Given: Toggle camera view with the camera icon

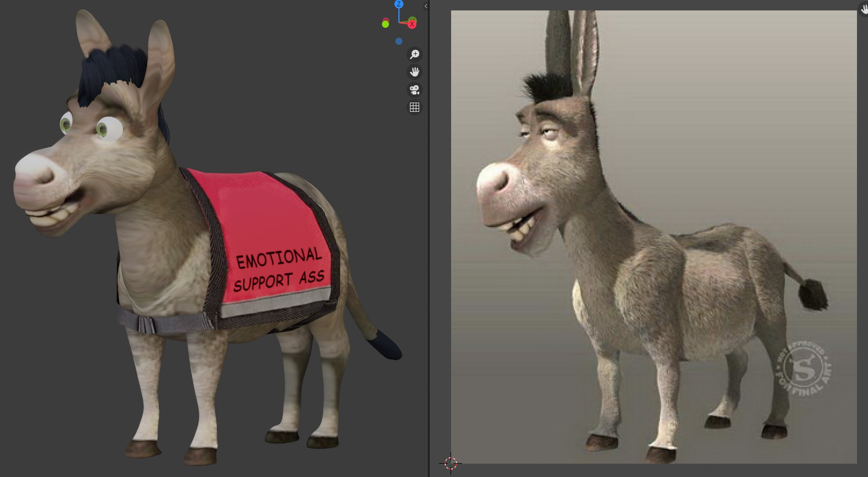Looking at the screenshot, I should click(x=415, y=90).
